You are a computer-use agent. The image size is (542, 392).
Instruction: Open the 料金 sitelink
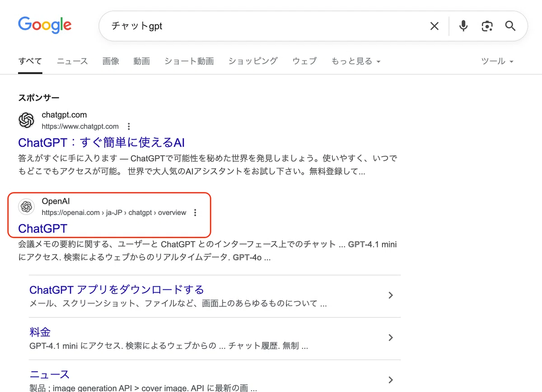[x=40, y=332]
